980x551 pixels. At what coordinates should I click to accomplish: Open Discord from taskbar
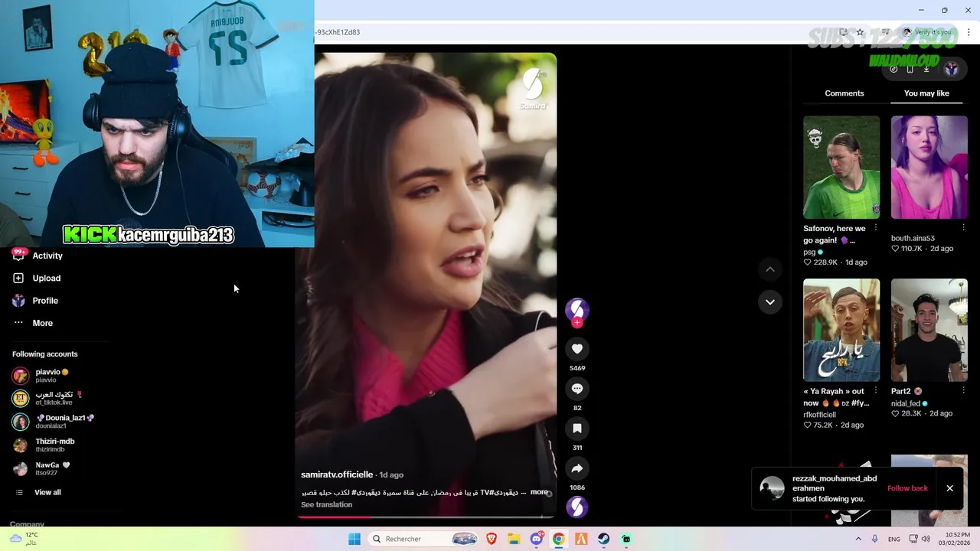(537, 539)
